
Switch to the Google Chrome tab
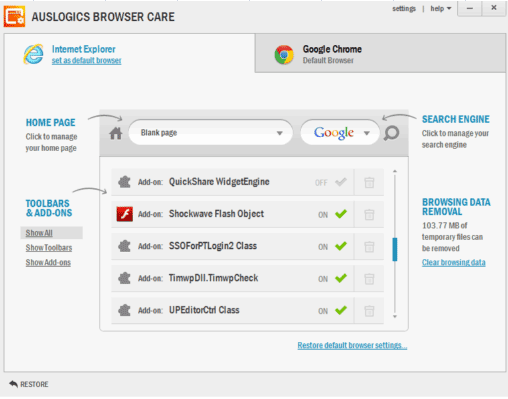(x=380, y=53)
